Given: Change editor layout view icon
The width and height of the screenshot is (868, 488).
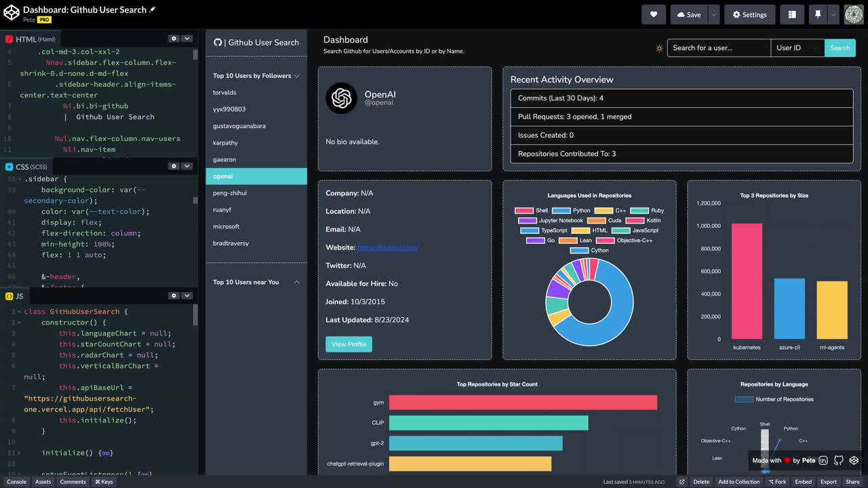Looking at the screenshot, I should pos(792,14).
